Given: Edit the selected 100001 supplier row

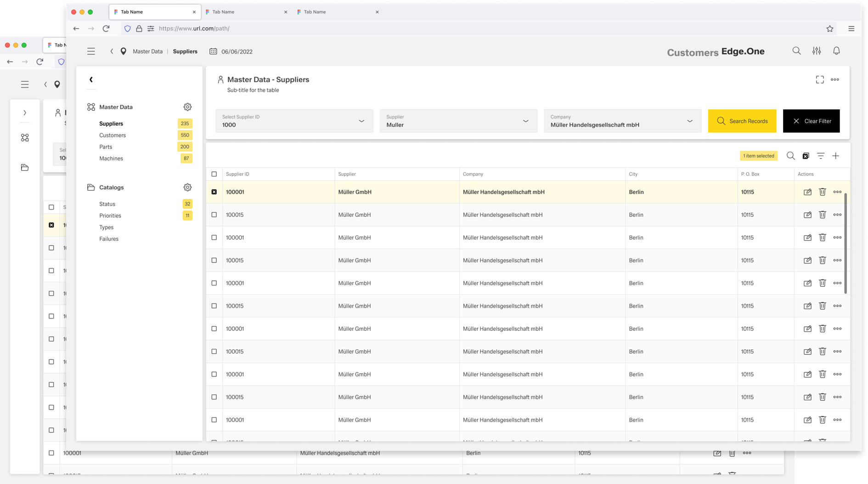Looking at the screenshot, I should point(807,192).
